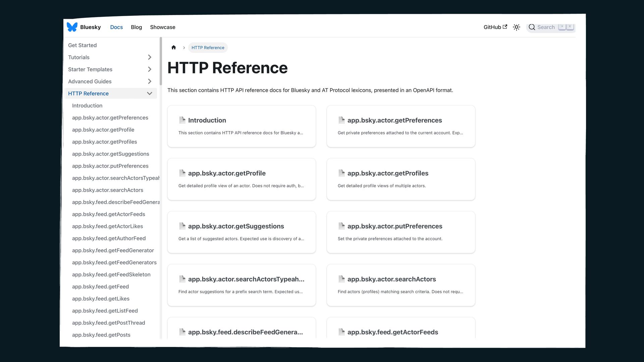Expand the Advanced Guides chevron

click(150, 81)
